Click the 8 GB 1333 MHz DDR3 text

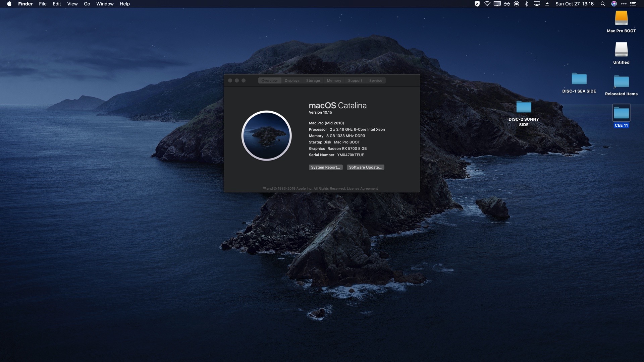pyautogui.click(x=345, y=136)
